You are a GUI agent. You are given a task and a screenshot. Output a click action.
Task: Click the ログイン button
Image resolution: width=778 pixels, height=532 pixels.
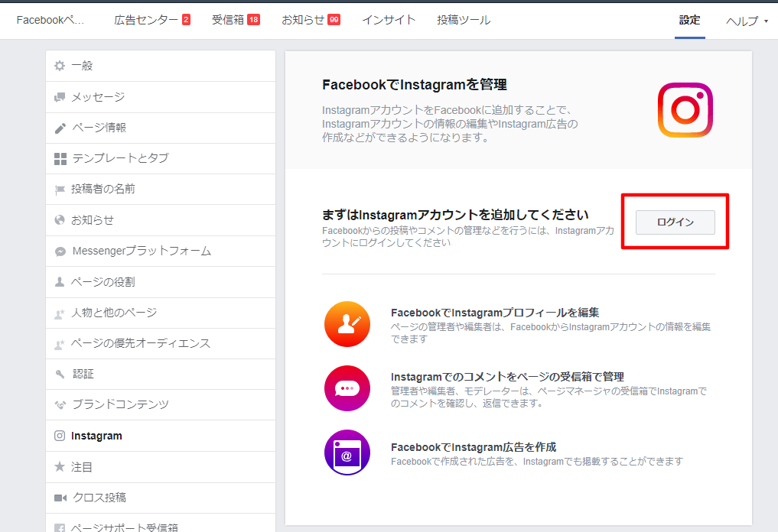click(x=675, y=222)
